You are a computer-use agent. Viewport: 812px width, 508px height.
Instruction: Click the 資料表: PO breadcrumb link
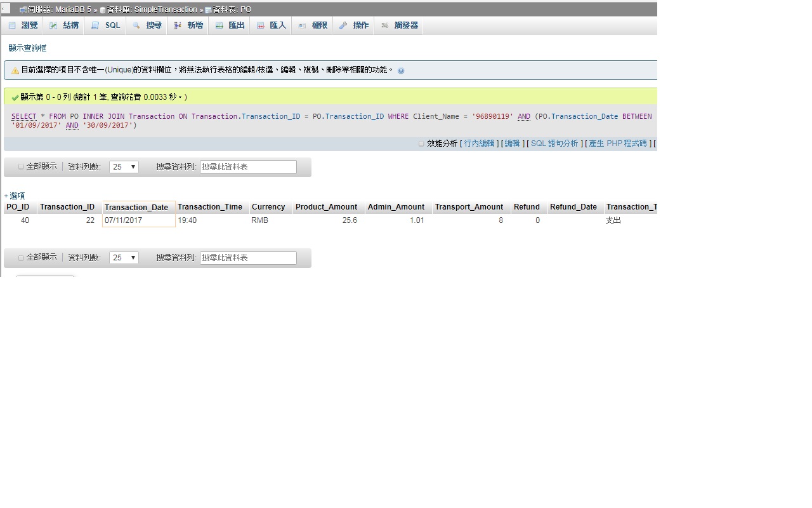[x=232, y=10]
